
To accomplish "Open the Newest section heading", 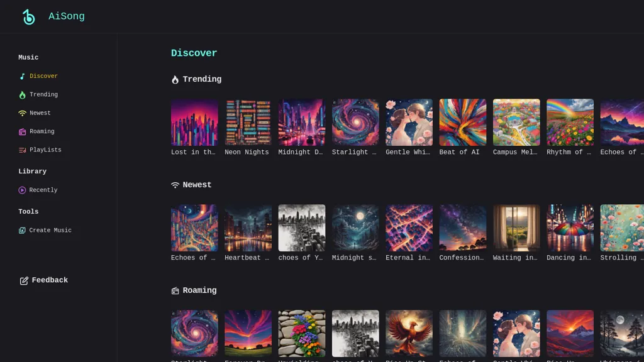I will 197,185.
